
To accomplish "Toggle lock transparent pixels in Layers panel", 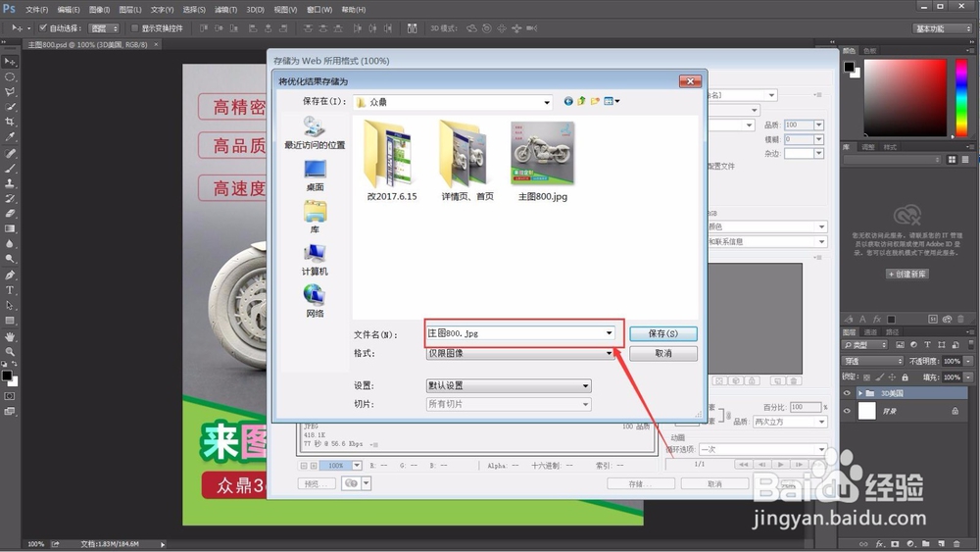I will coord(866,377).
